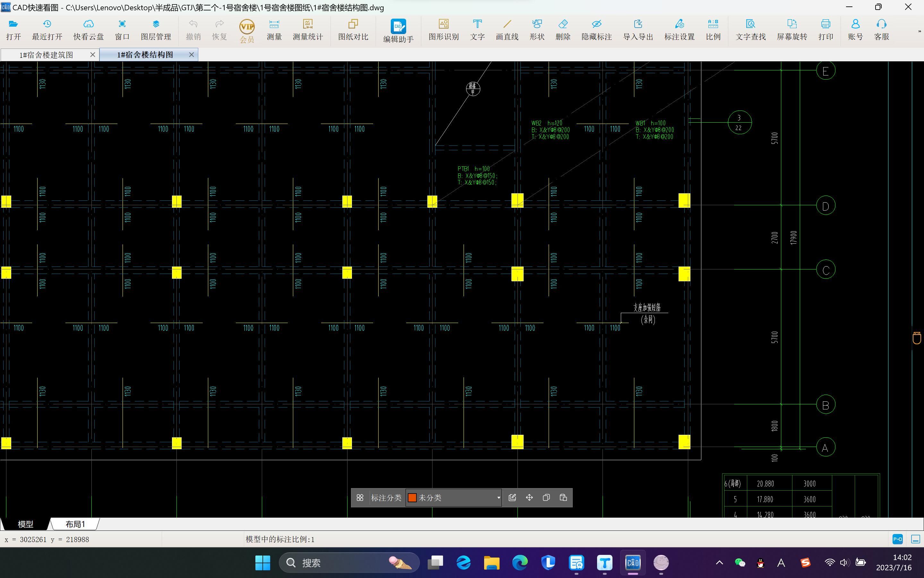The width and height of the screenshot is (924, 578).
Task: Expand the toolbar overflow chevron
Action: coord(920,31)
